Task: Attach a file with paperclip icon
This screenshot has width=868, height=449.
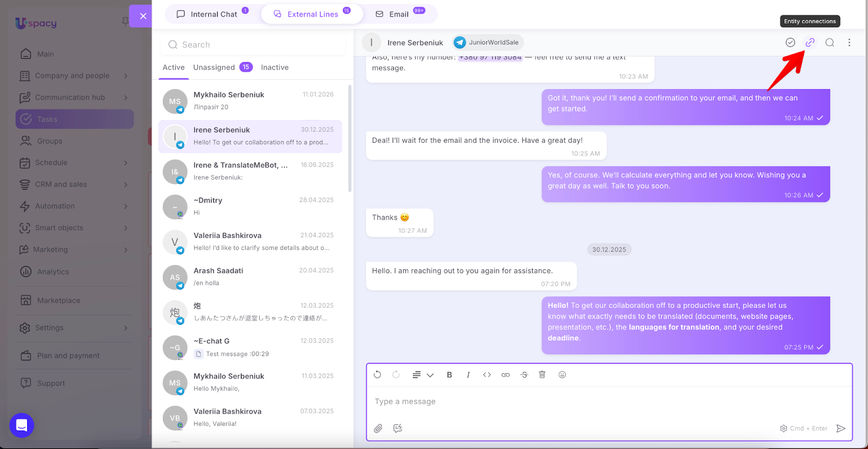Action: (x=378, y=428)
